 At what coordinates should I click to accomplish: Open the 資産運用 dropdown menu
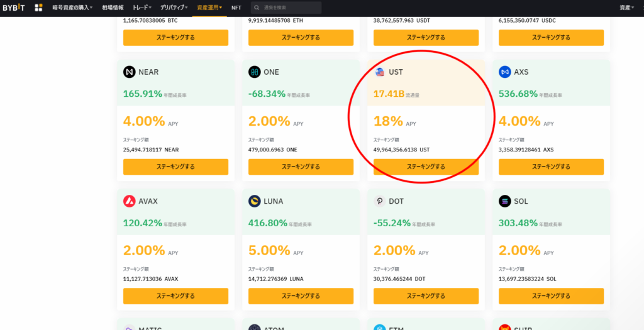[x=209, y=8]
